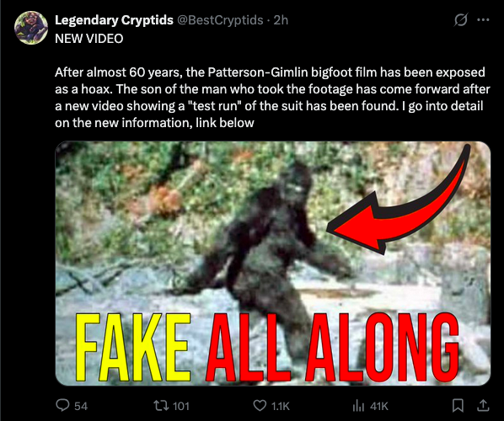Open the Bigfoot video thumbnail image
Viewport: 504px width, 421px height.
pos(273,264)
